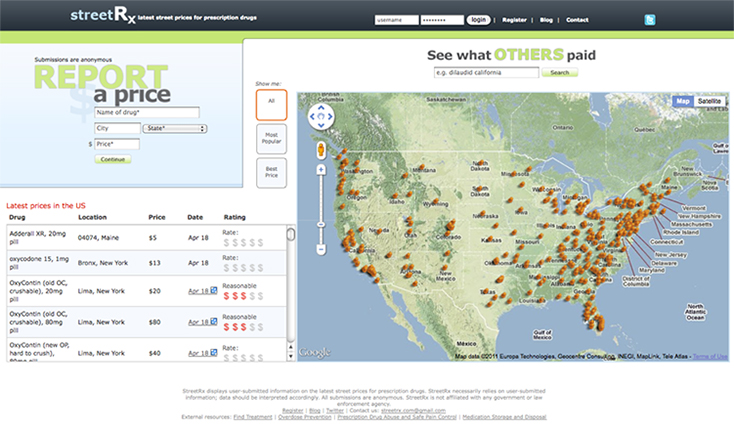Rate Adderall XR price with first dollar sign
Image resolution: width=734 pixels, height=430 pixels.
click(x=227, y=242)
